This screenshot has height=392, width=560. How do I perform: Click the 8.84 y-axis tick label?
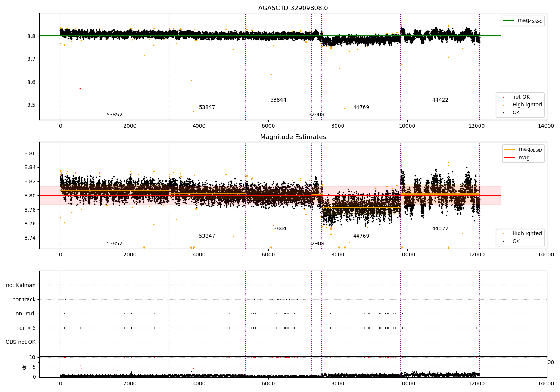30,167
